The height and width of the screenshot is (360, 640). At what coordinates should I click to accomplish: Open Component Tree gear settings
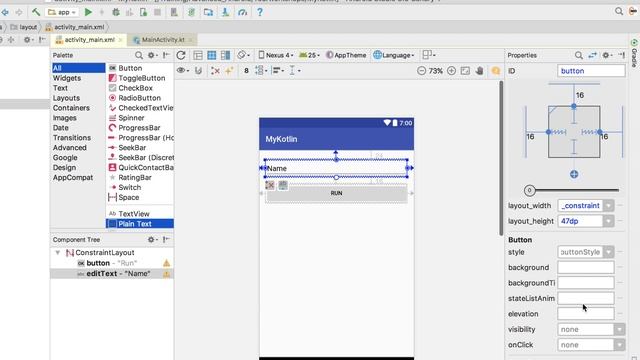[152, 240]
